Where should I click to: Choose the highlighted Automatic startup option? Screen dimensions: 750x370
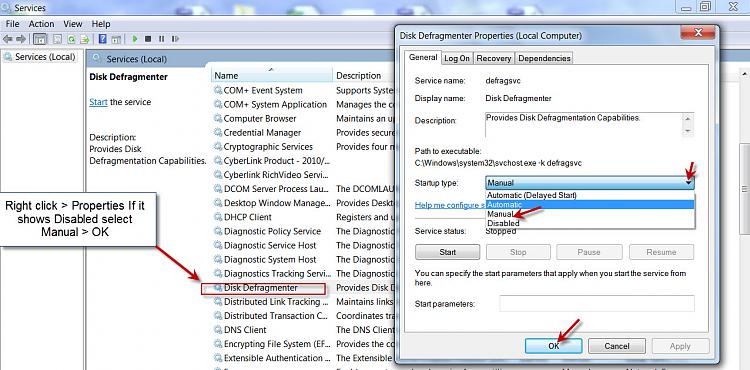(590, 205)
